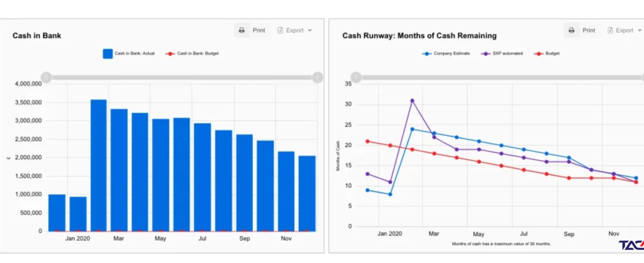
Task: Click the first Budget point at 21 months
Action: coord(368,142)
